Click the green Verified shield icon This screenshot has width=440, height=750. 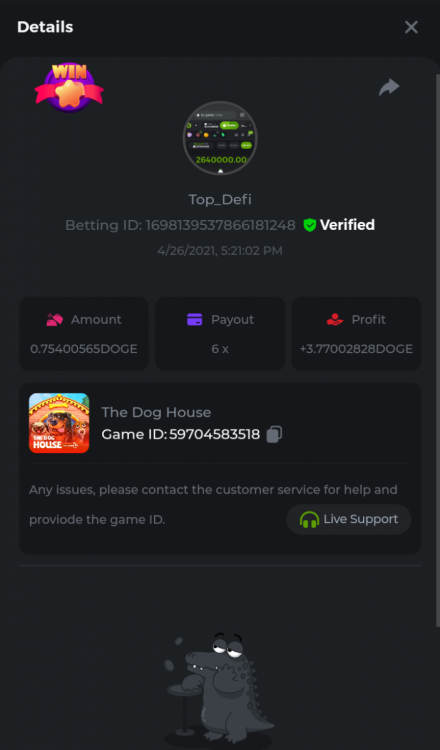coord(310,225)
